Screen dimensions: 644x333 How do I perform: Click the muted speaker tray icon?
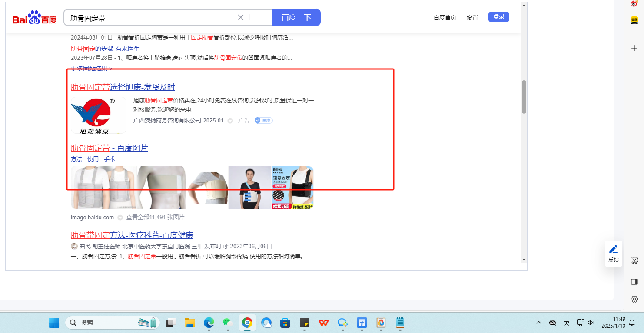(591, 323)
